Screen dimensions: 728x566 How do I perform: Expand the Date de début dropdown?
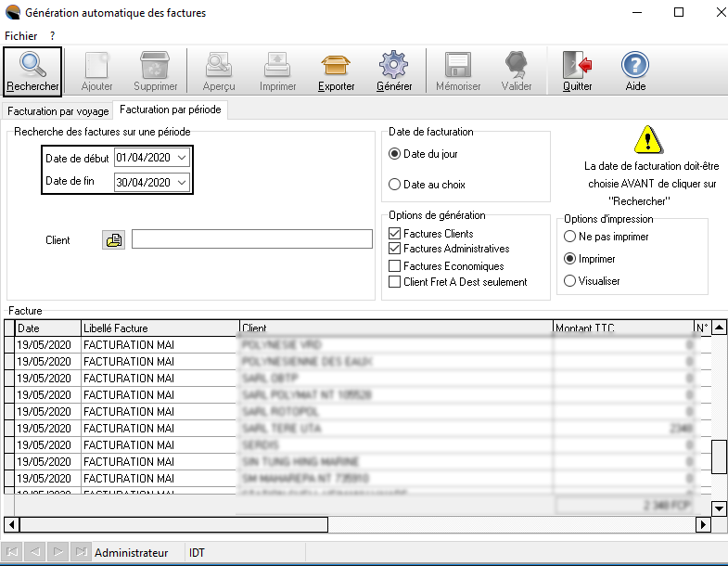(182, 159)
